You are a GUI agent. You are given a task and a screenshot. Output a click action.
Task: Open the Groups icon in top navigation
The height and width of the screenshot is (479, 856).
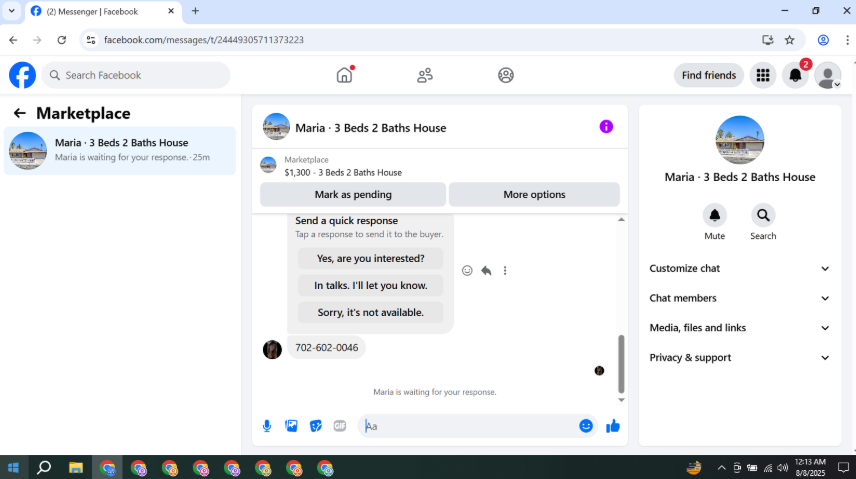pos(506,75)
